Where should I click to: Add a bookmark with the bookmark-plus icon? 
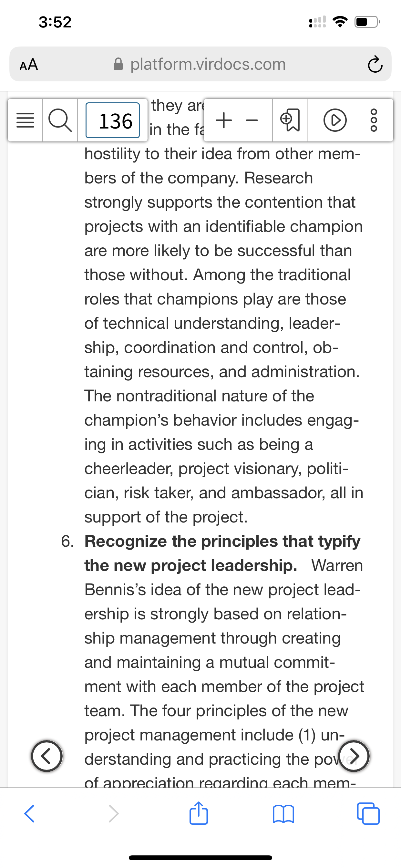[x=290, y=120]
